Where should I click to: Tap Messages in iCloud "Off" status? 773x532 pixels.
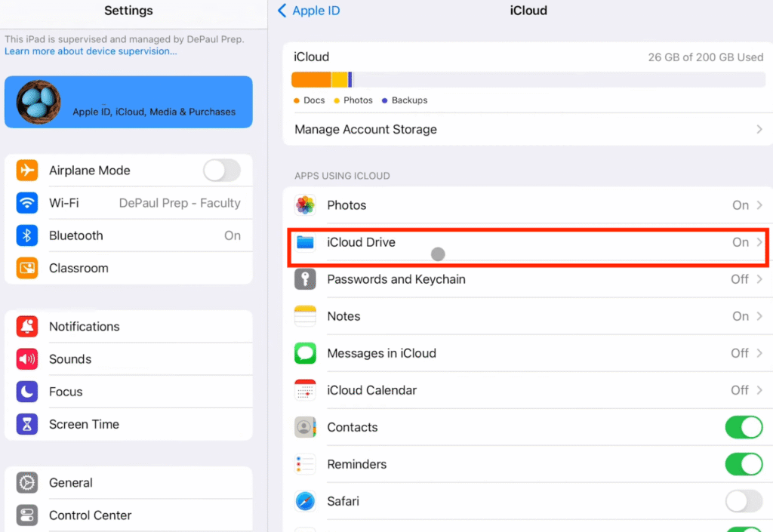pos(740,353)
